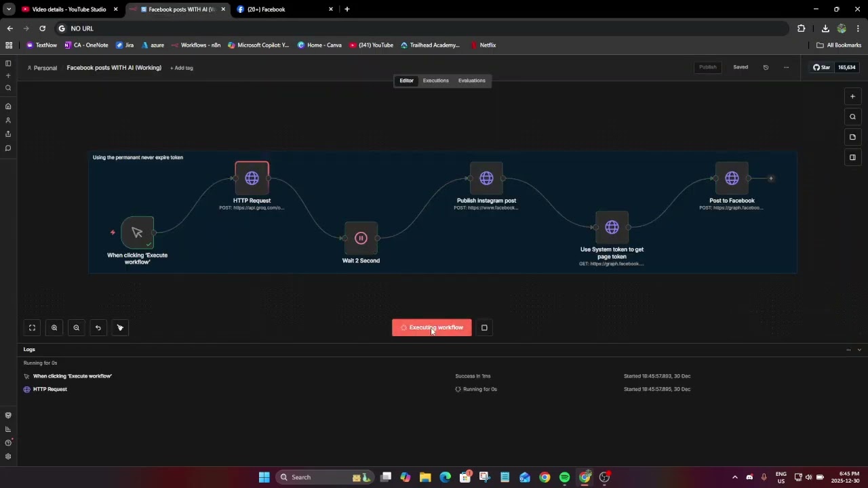868x488 pixels.
Task: Open File Explorer from taskbar
Action: point(425,477)
